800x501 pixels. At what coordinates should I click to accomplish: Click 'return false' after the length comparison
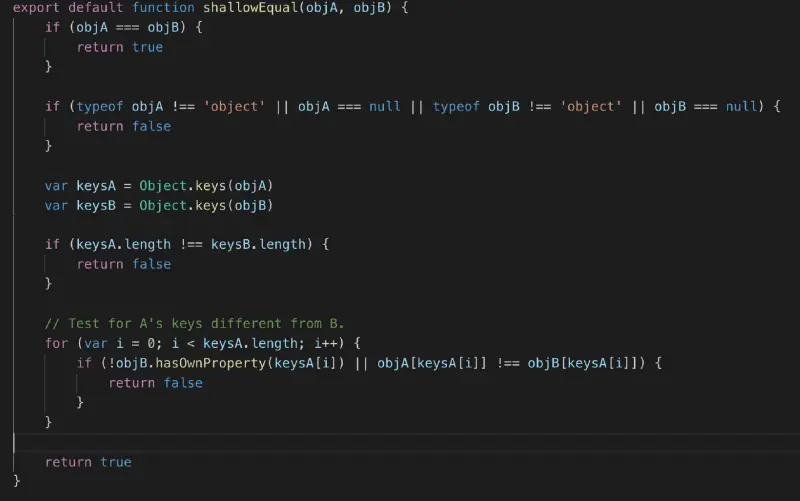(x=124, y=264)
